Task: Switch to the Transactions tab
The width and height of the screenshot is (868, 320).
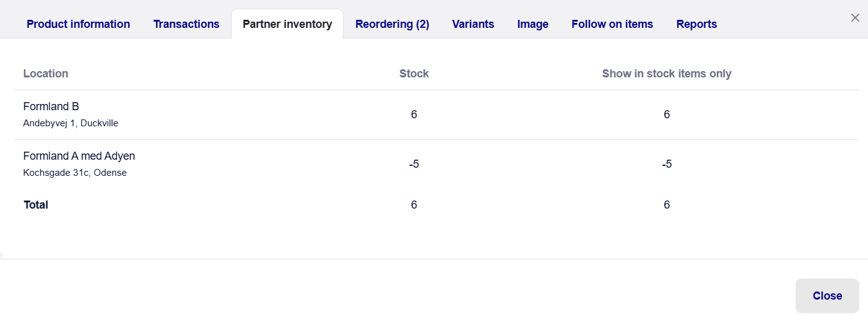Action: click(x=186, y=24)
